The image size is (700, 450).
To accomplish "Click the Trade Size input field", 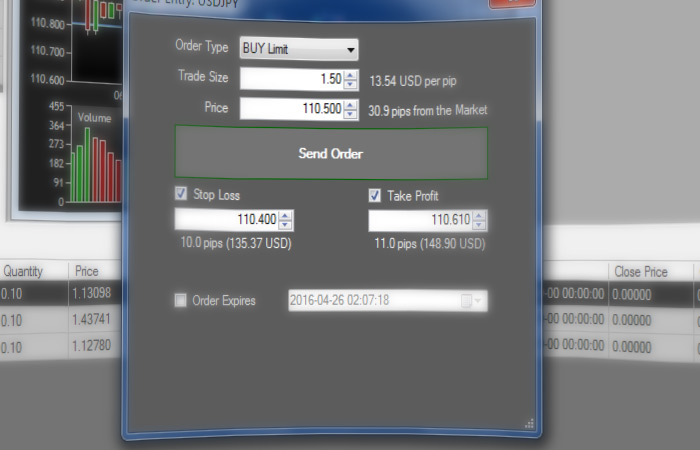I will coord(291,80).
